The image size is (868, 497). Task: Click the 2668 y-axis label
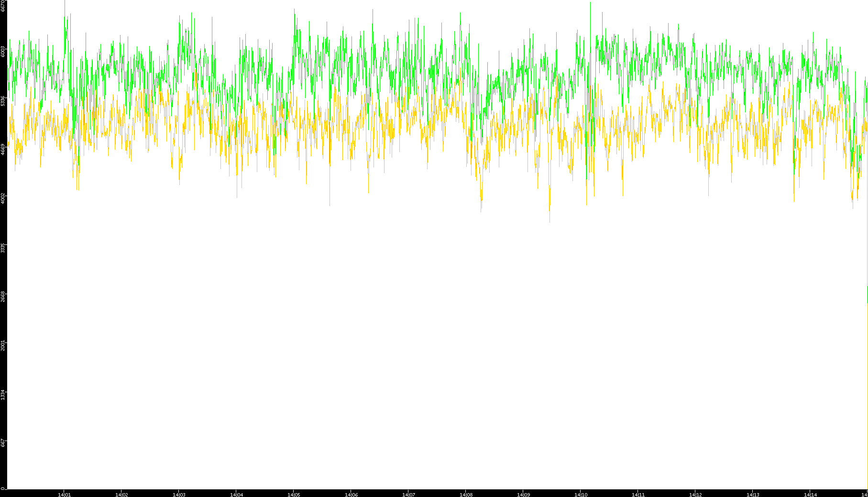(x=3, y=296)
